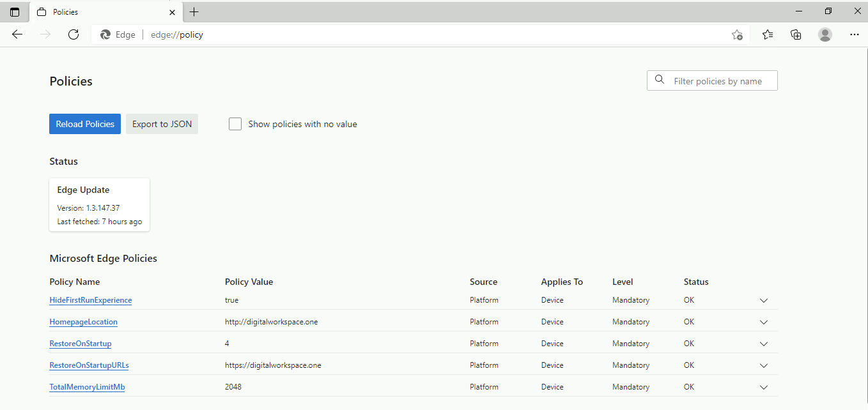Click the Reload Policies button
868x410 pixels.
coord(85,124)
